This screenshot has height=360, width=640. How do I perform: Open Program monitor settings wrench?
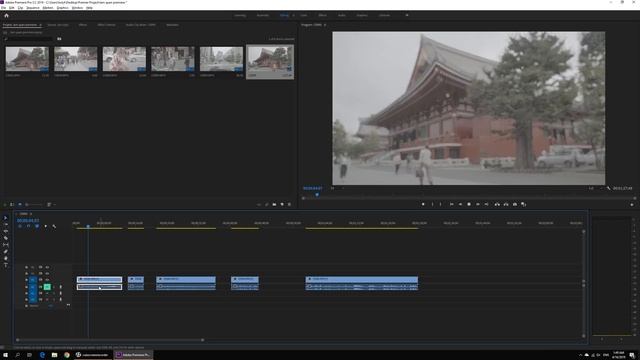coord(608,188)
